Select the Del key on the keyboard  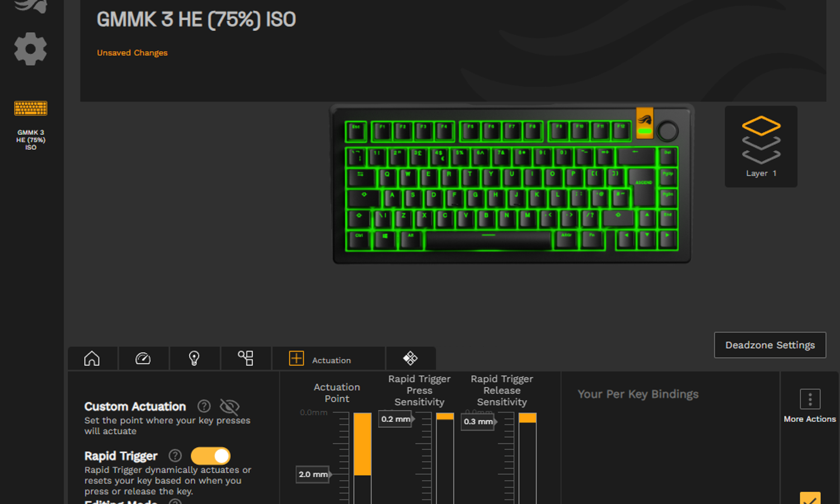point(668,157)
